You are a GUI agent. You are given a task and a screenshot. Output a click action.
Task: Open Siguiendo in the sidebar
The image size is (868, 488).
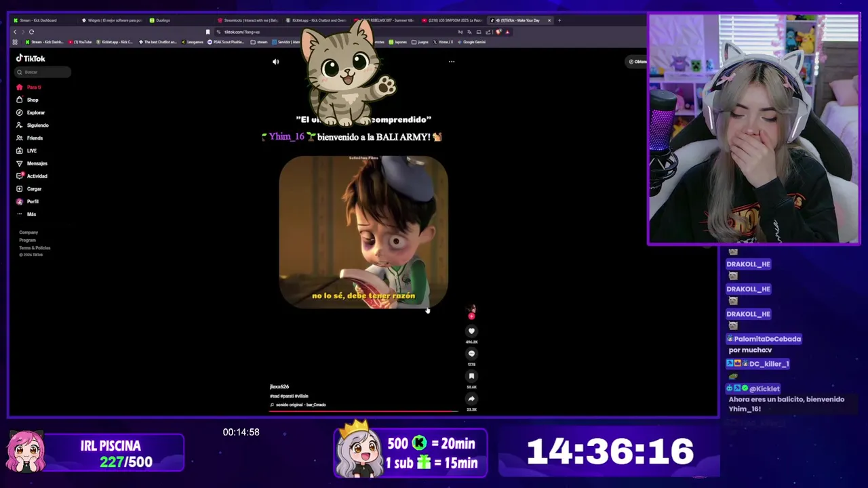33,125
